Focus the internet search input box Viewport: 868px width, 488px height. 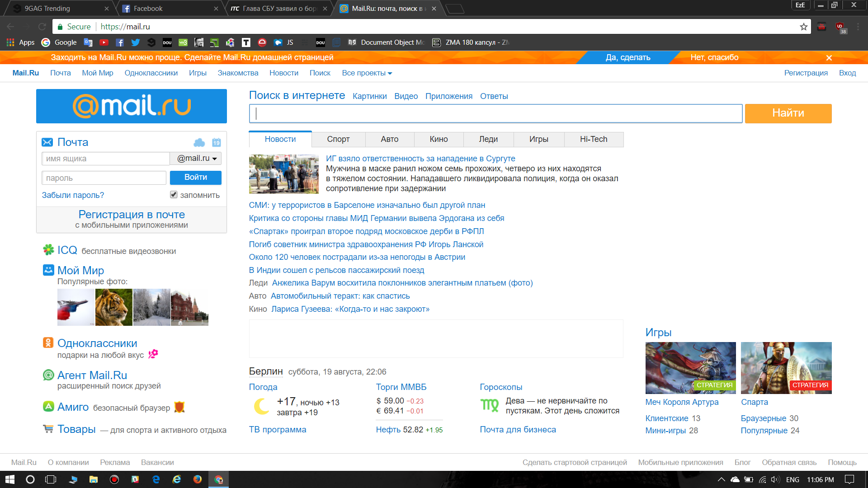click(495, 113)
